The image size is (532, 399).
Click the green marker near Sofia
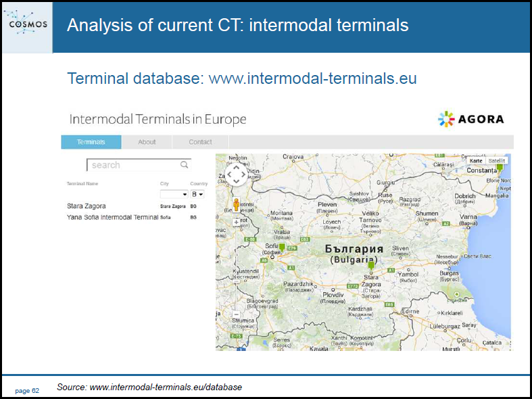[x=282, y=248]
